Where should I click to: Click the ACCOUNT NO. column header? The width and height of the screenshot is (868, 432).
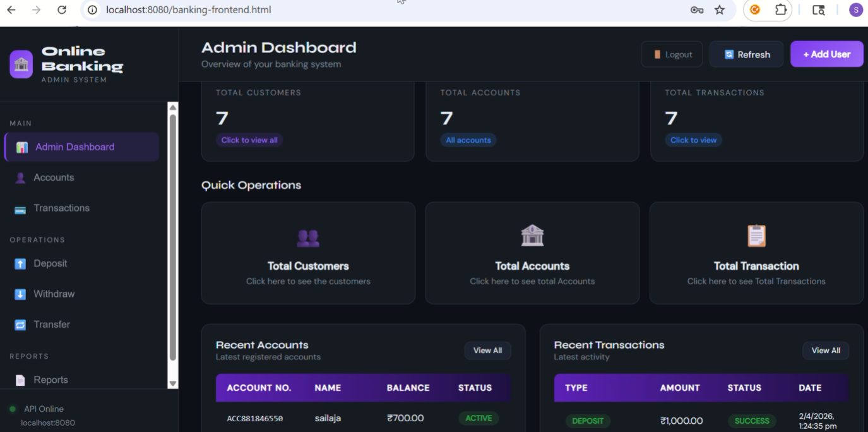pos(259,388)
